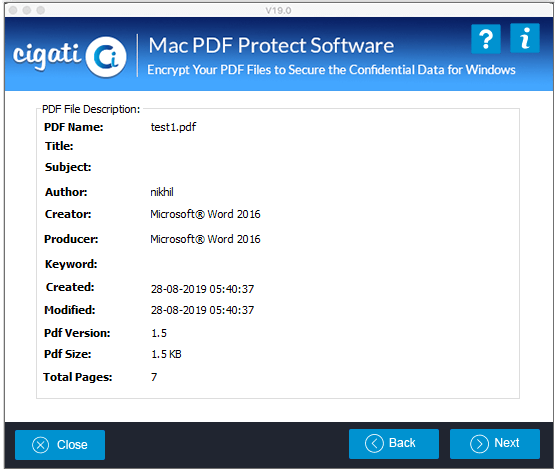Image resolution: width=557 pixels, height=471 pixels.
Task: Click the Title label
Action: click(x=59, y=146)
